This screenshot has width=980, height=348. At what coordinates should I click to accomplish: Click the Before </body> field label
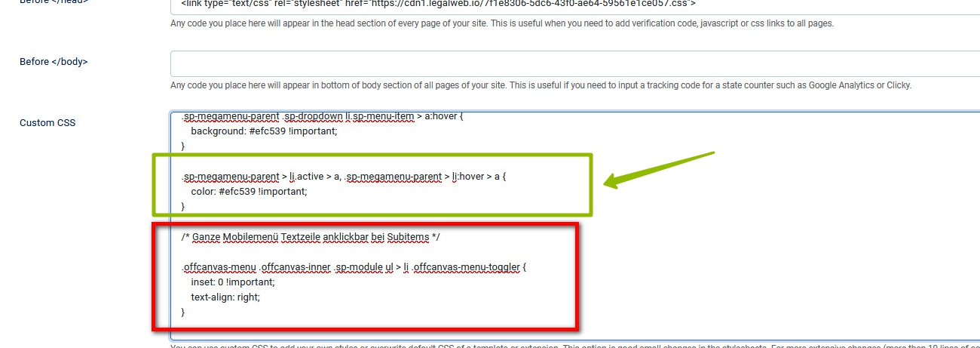pyautogui.click(x=54, y=62)
